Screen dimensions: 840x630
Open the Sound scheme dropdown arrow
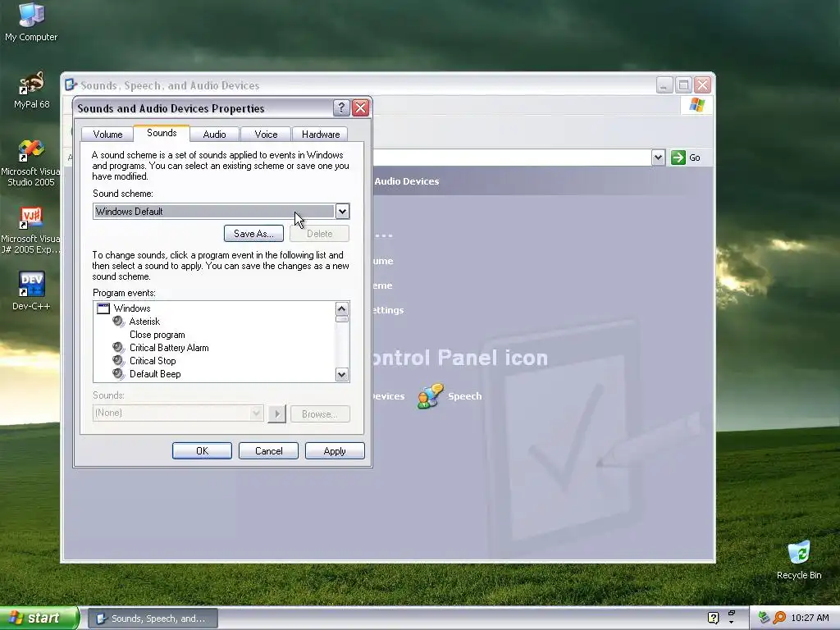342,211
